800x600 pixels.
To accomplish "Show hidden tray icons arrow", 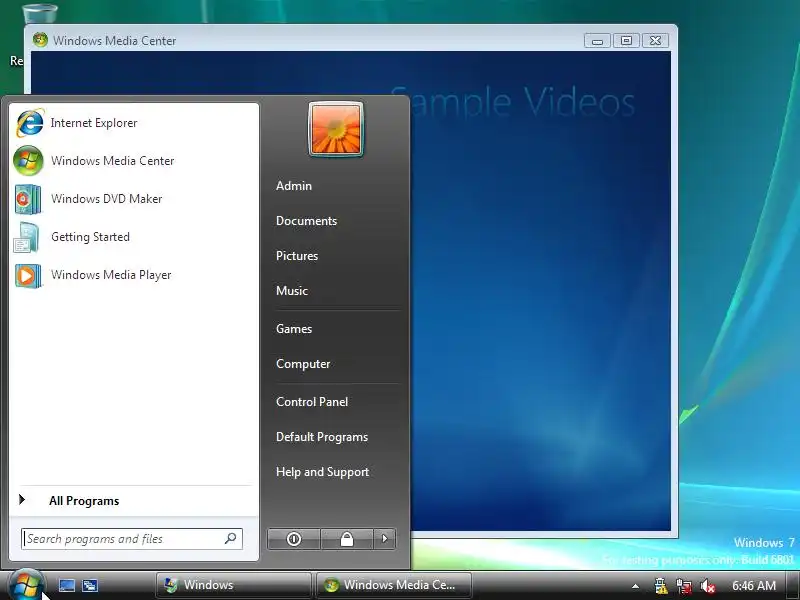I will 635,586.
